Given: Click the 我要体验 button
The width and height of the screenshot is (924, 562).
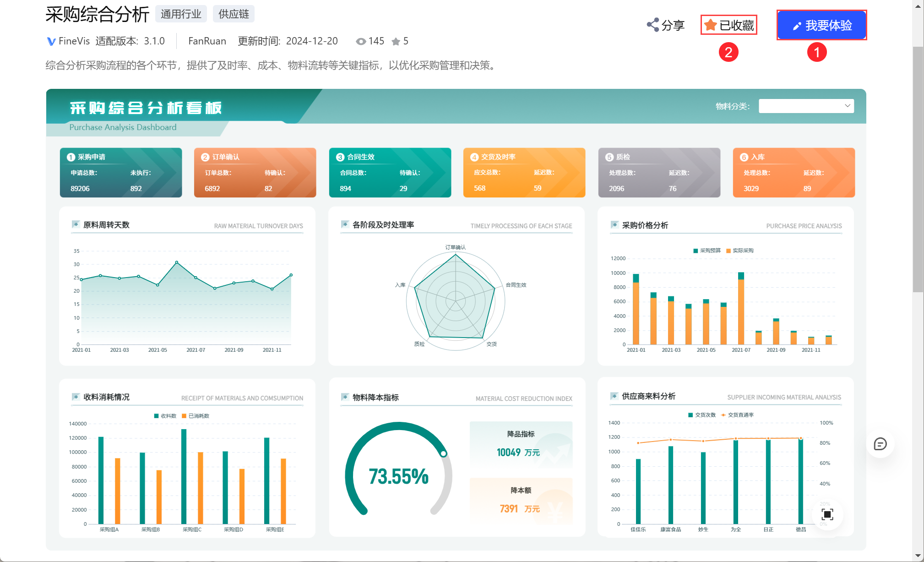Looking at the screenshot, I should point(821,25).
